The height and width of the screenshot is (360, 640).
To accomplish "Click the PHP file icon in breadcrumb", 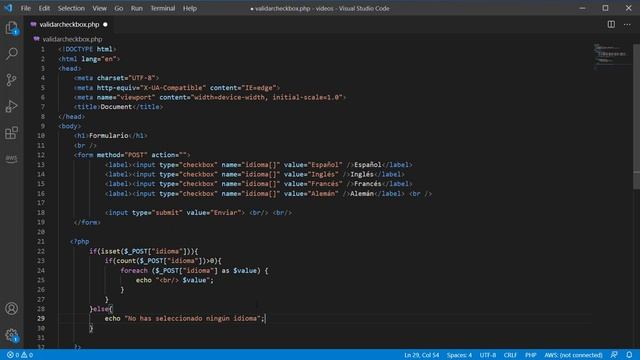I will [37, 39].
